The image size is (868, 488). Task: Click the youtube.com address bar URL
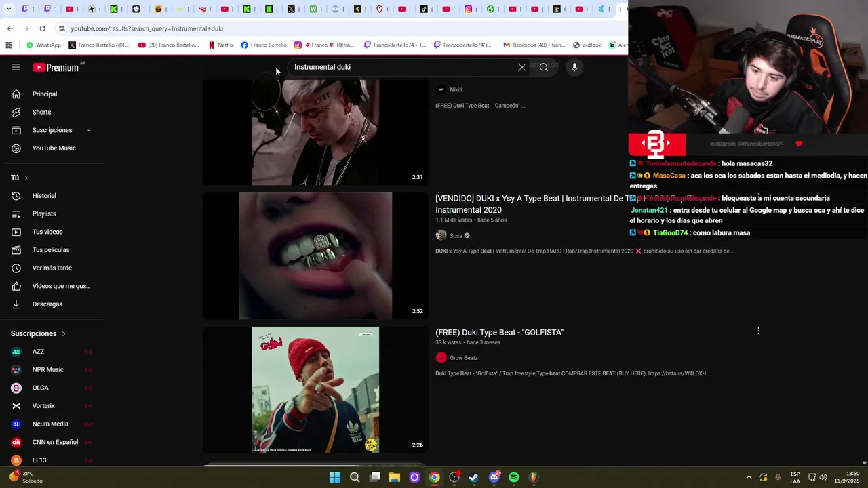tap(147, 28)
